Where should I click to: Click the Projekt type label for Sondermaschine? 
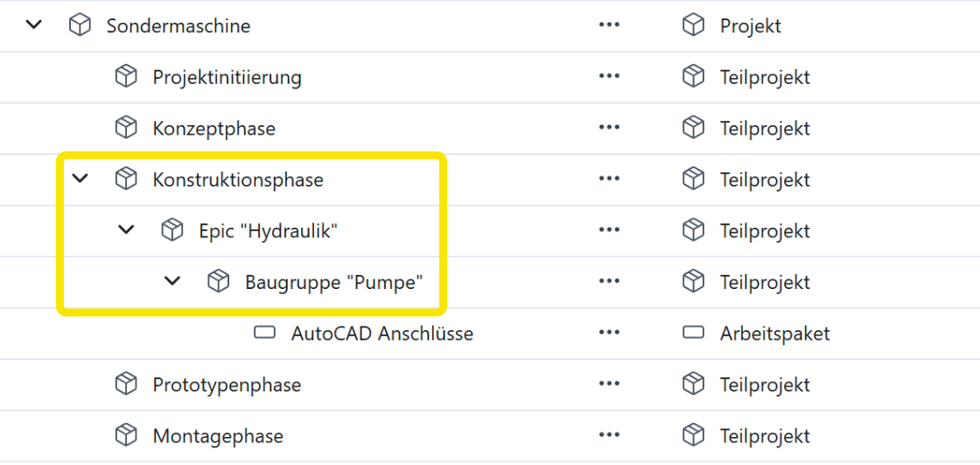click(x=750, y=25)
